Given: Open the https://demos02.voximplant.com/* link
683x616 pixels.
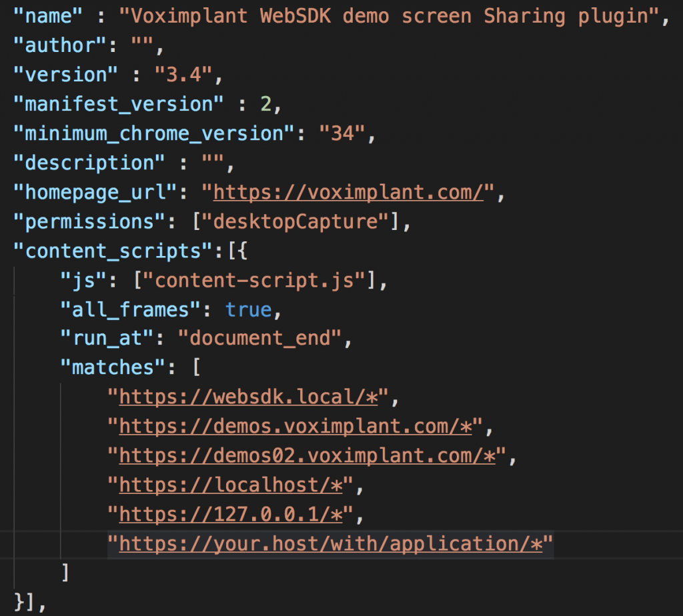Looking at the screenshot, I should [x=307, y=455].
